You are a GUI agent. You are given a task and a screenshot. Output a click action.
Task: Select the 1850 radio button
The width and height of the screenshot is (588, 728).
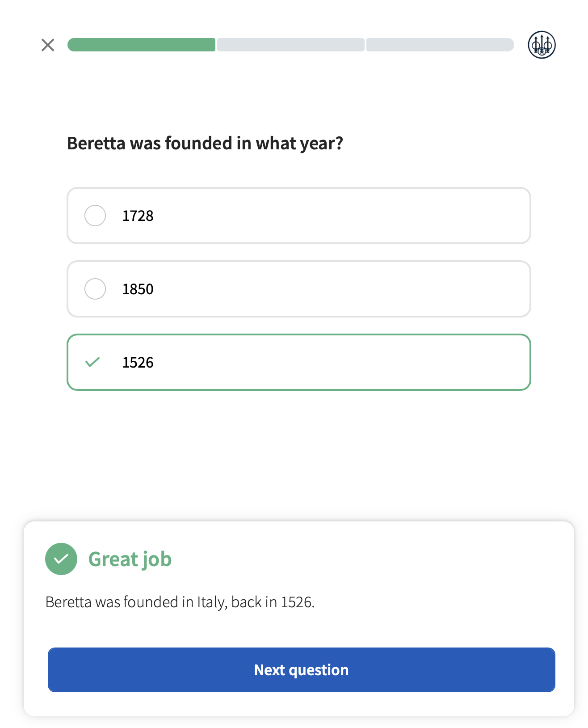[95, 289]
